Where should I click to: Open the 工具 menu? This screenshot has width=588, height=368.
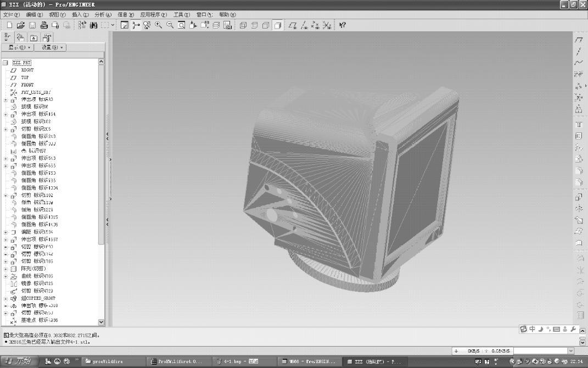182,15
